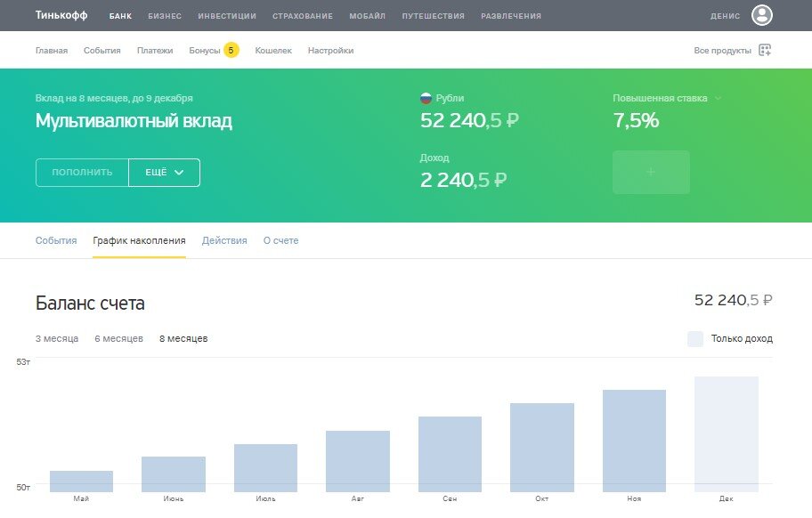Click the Повышенная ставка label
Viewport: 812px width, 518px height.
(x=660, y=98)
